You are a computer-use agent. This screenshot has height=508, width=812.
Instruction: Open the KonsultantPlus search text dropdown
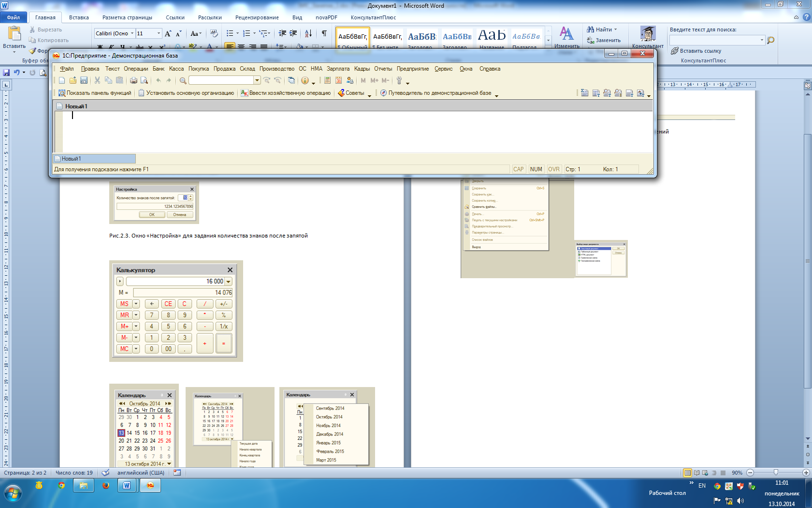[x=762, y=40]
